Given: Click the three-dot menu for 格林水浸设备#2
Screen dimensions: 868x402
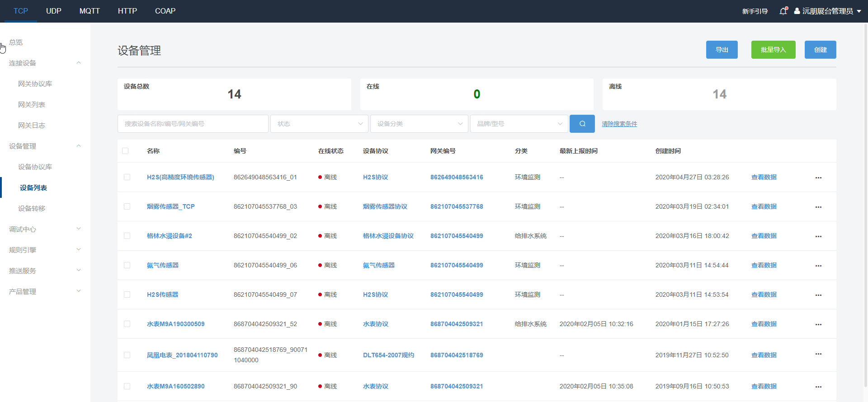Looking at the screenshot, I should coord(818,236).
